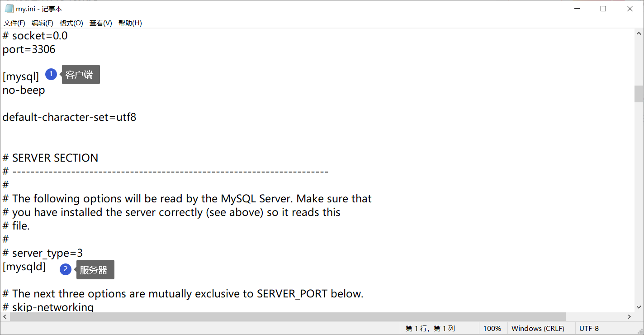The height and width of the screenshot is (335, 644).
Task: Open the 帮助(H) menu
Action: 130,23
